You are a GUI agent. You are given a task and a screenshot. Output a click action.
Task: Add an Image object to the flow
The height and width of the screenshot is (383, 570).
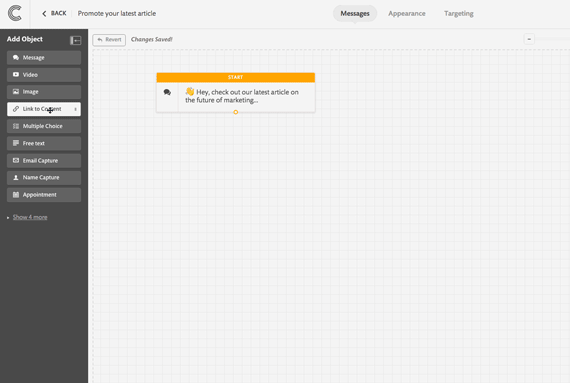[44, 92]
